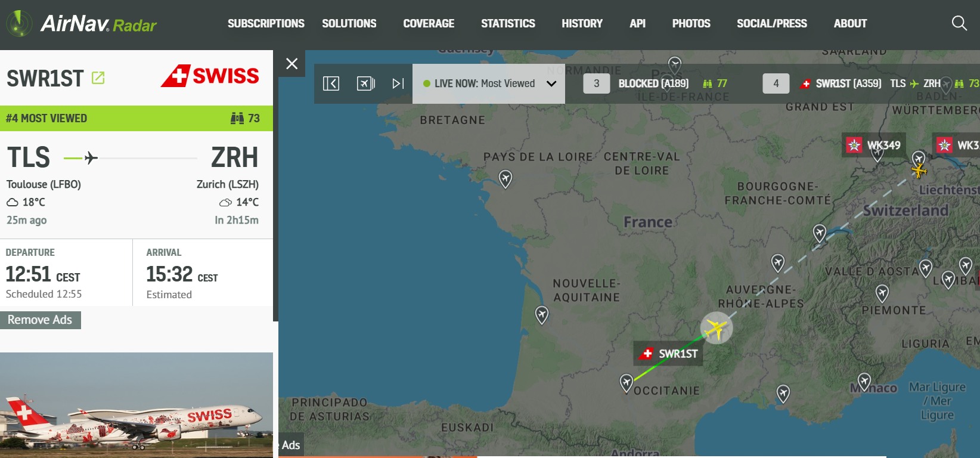Click the airport pin near Monaco
This screenshot has width=980, height=458.
[x=864, y=382]
